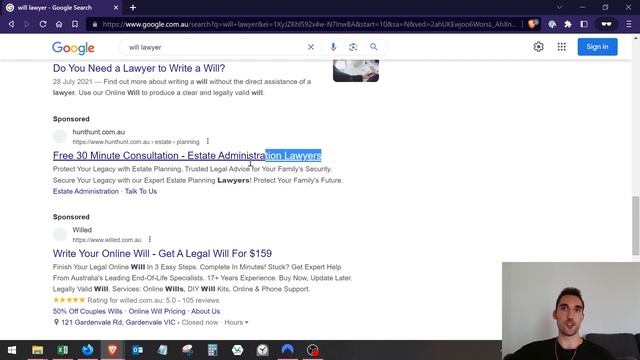Open the browser home page icon
The image size is (640, 360).
tap(59, 24)
